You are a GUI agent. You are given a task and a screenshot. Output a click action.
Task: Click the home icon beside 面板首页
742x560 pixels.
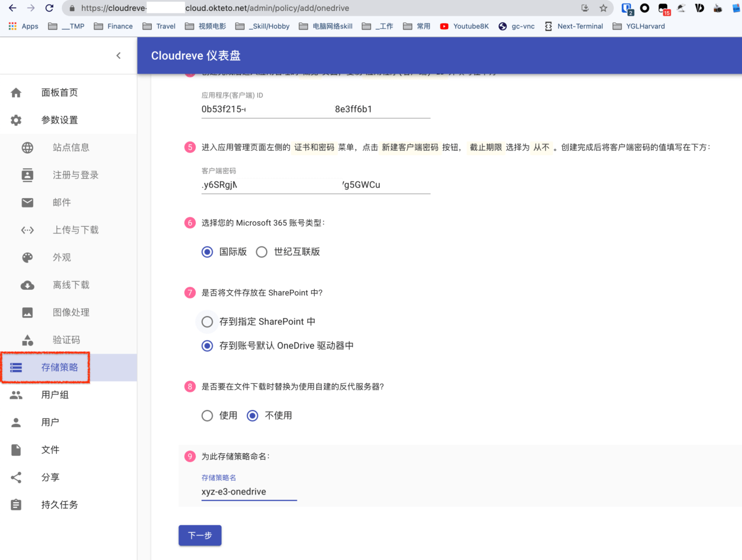tap(16, 93)
